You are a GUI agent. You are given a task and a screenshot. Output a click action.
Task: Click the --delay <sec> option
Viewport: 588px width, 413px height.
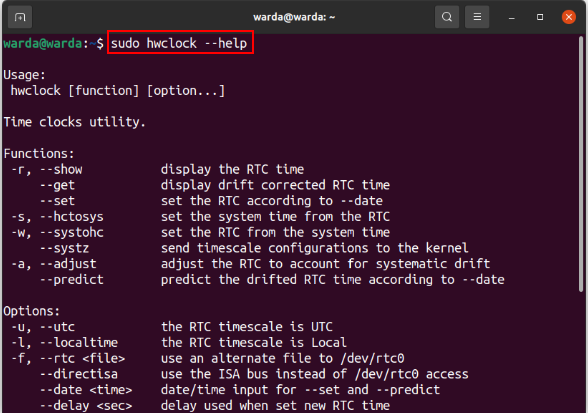click(86, 405)
